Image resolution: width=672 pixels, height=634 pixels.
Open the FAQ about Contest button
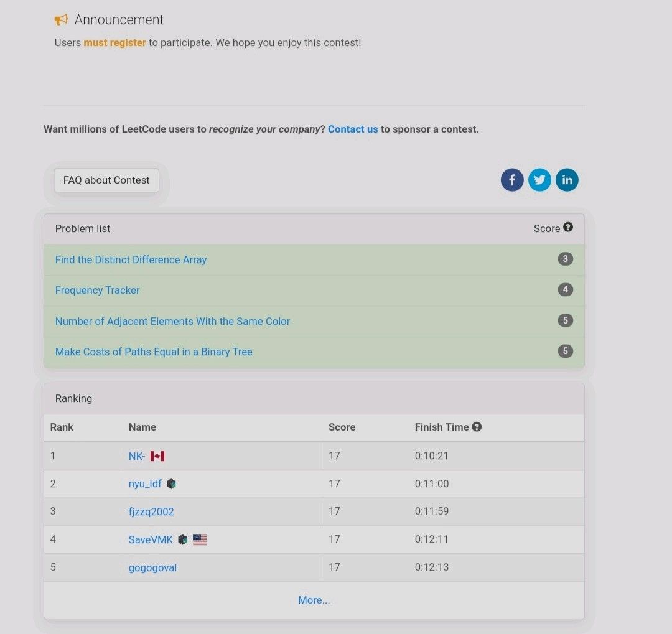click(106, 180)
